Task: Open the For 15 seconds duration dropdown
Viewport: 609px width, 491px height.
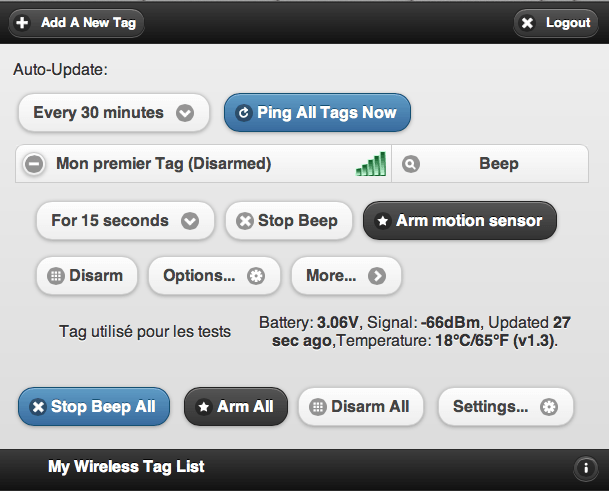Action: pos(125,221)
